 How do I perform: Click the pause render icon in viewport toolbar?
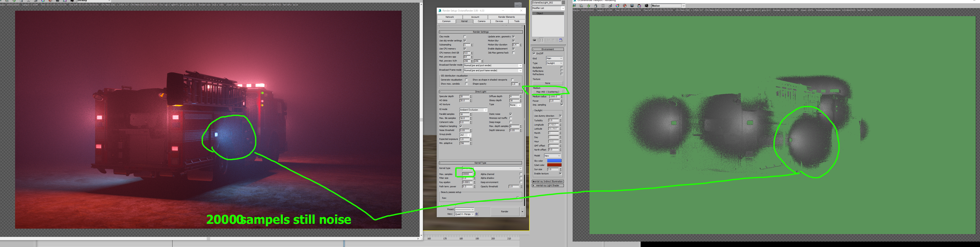click(x=603, y=6)
